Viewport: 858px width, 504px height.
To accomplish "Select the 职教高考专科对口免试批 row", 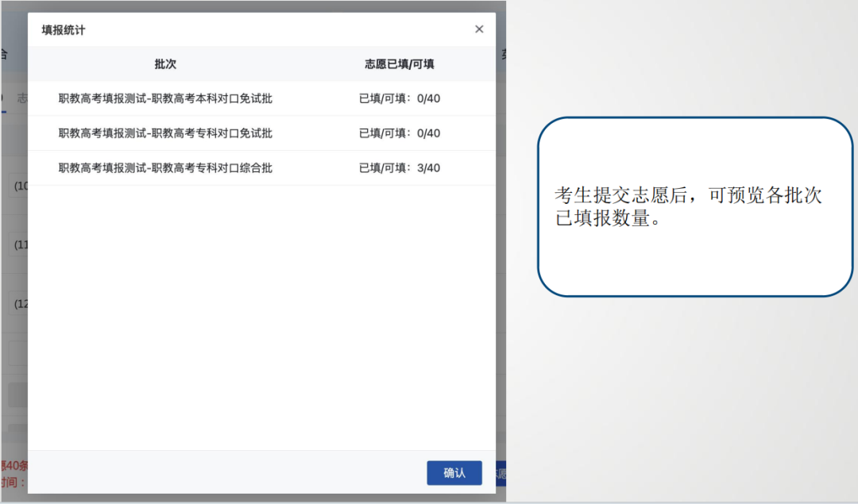I will pyautogui.click(x=165, y=133).
